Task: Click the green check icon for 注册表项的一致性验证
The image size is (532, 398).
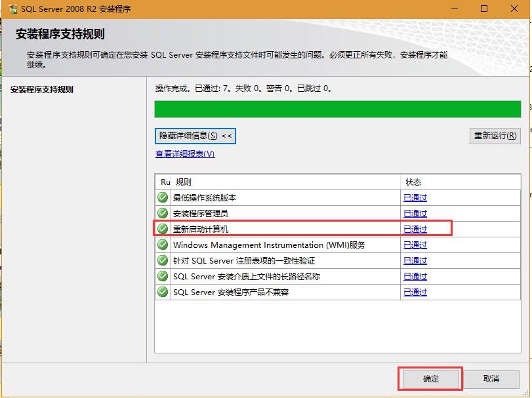Action: click(163, 260)
